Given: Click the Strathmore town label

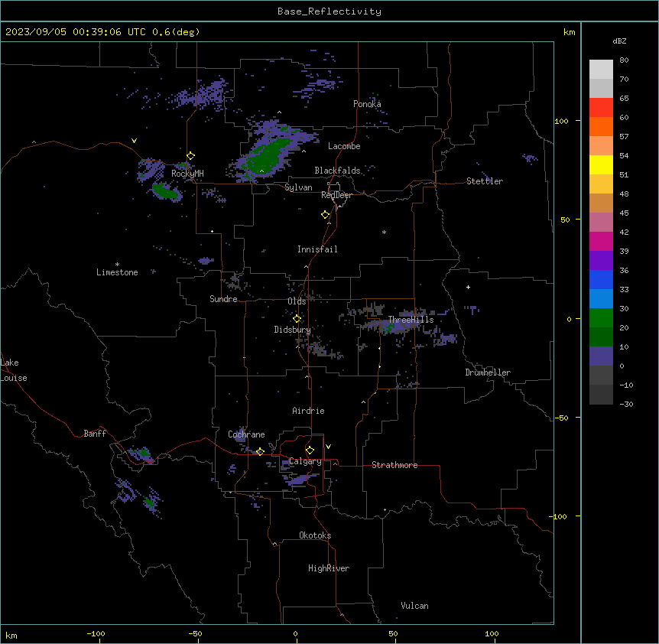Looking at the screenshot, I should click(394, 465).
